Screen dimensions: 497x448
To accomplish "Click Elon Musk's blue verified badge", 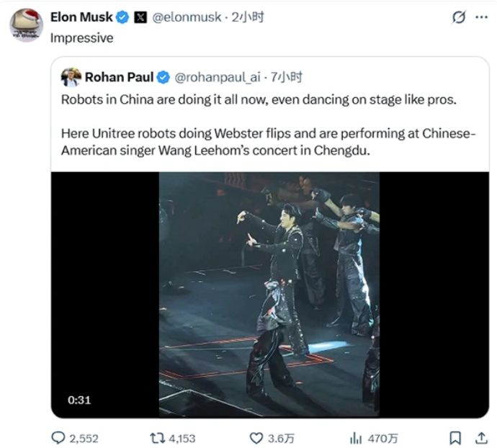I will tap(123, 17).
